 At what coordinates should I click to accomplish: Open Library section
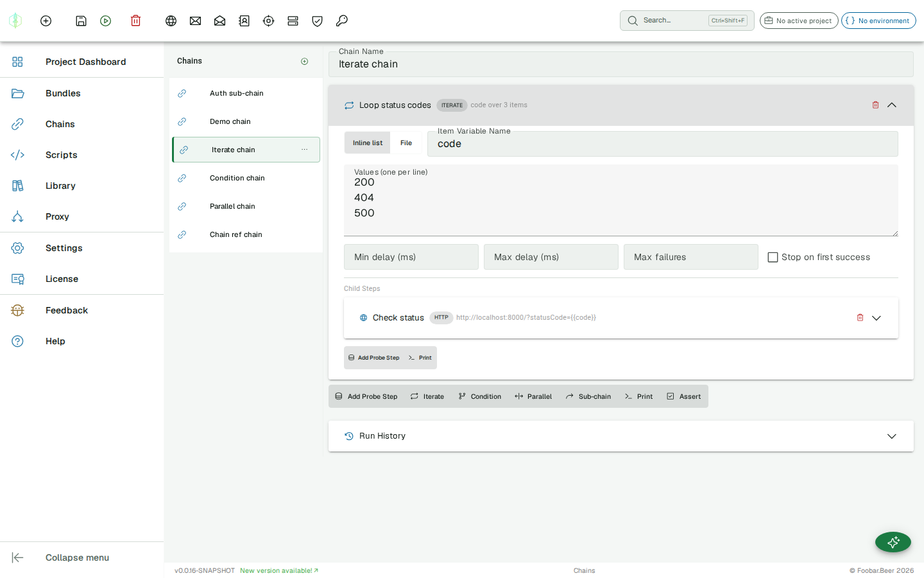click(82, 186)
